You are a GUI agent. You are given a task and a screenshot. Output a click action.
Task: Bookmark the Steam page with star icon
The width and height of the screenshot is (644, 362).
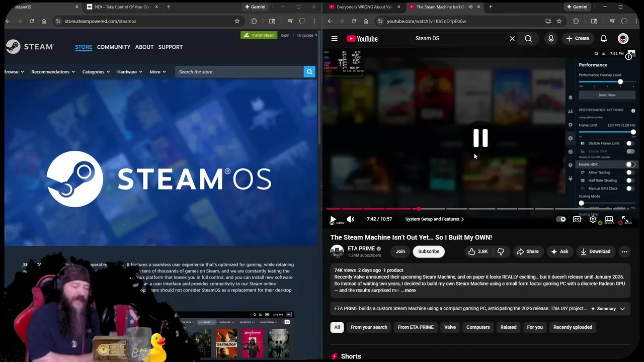click(237, 21)
